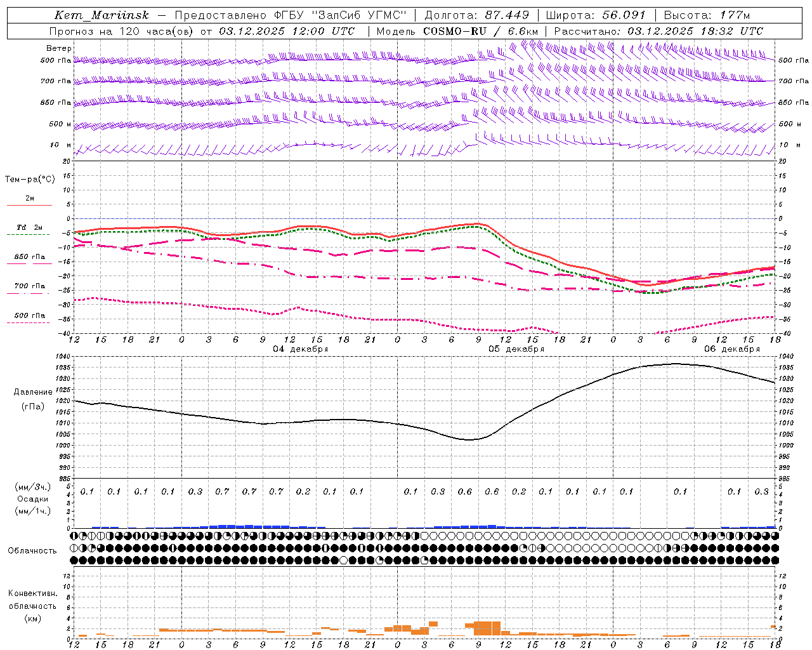Select the elevation text "177м"

[x=735, y=15]
